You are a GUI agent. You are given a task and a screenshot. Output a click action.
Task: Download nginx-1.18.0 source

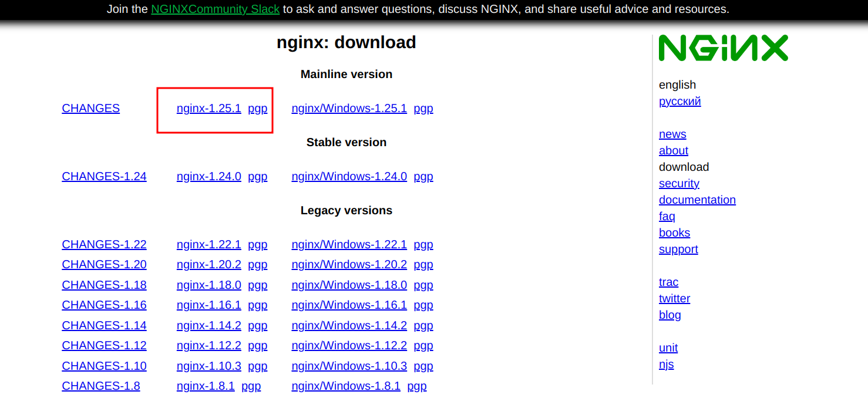pos(209,285)
